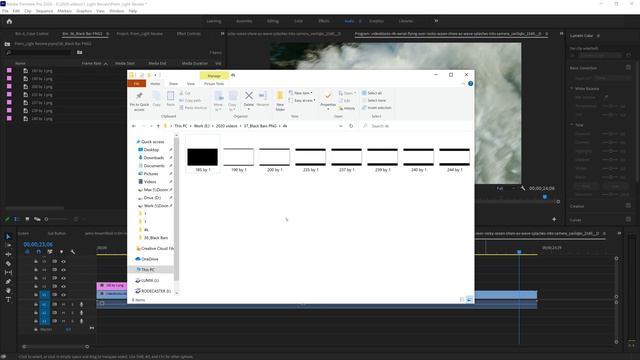Expand the White Balance section in Lumetri

[572, 89]
